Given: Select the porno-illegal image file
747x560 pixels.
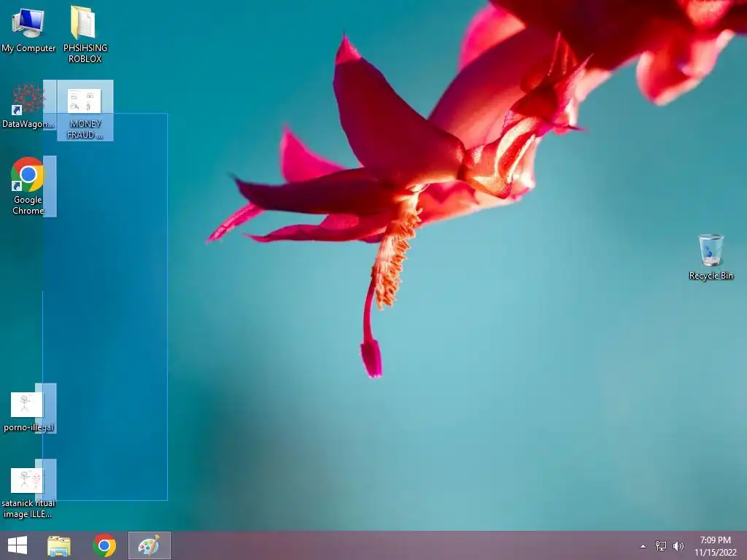Looking at the screenshot, I should pyautogui.click(x=28, y=413).
